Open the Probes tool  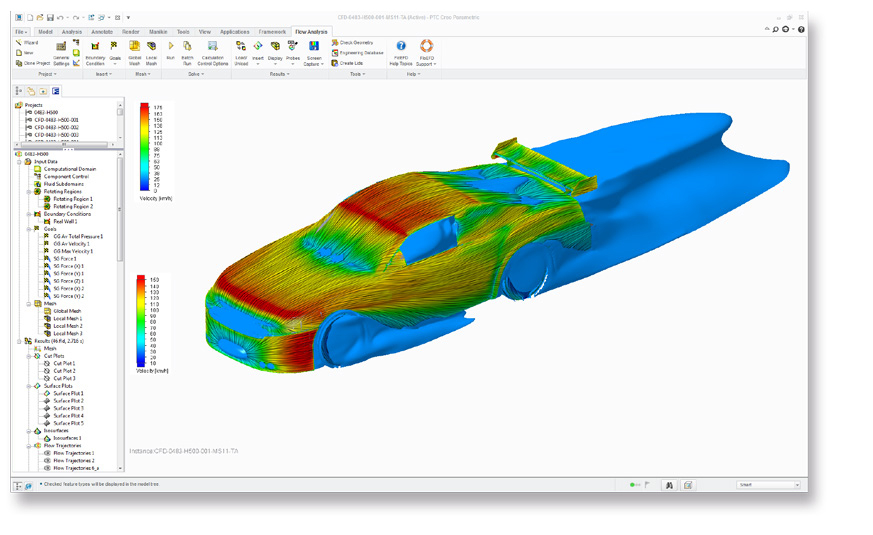293,53
